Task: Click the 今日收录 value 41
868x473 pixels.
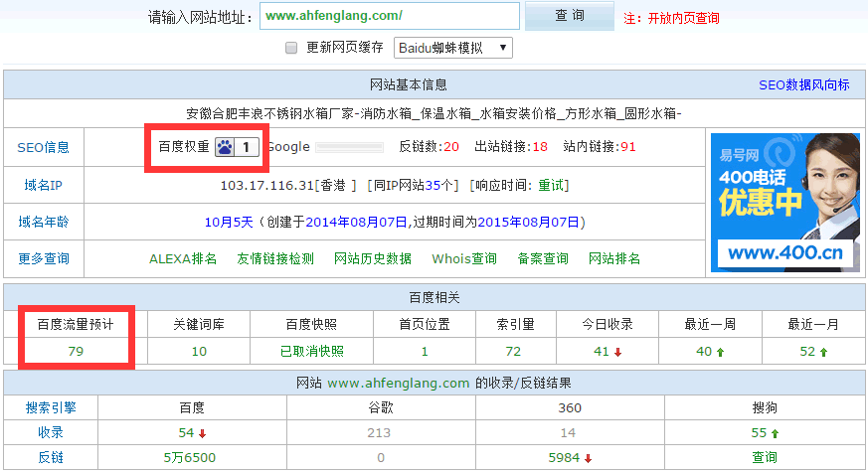Action: tap(602, 352)
